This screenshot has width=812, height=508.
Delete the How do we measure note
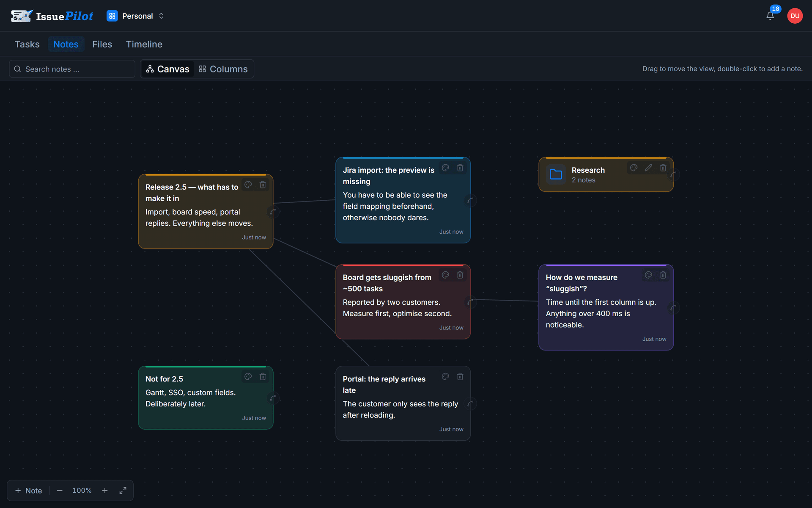(x=663, y=275)
